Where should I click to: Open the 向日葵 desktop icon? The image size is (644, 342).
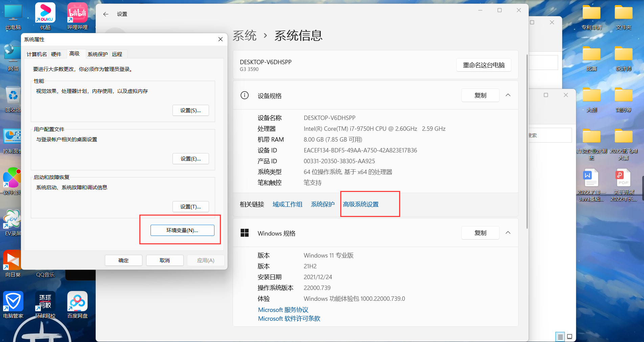(13, 264)
